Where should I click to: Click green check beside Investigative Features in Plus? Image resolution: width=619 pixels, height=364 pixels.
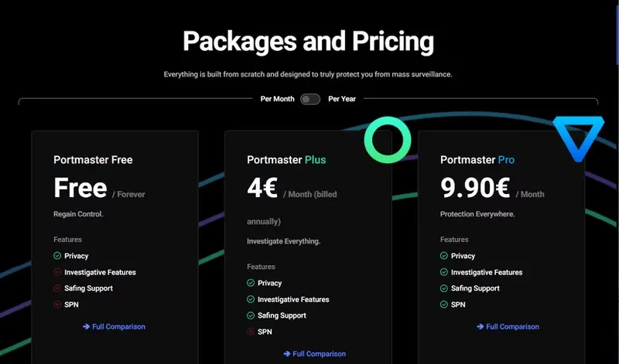click(x=251, y=299)
